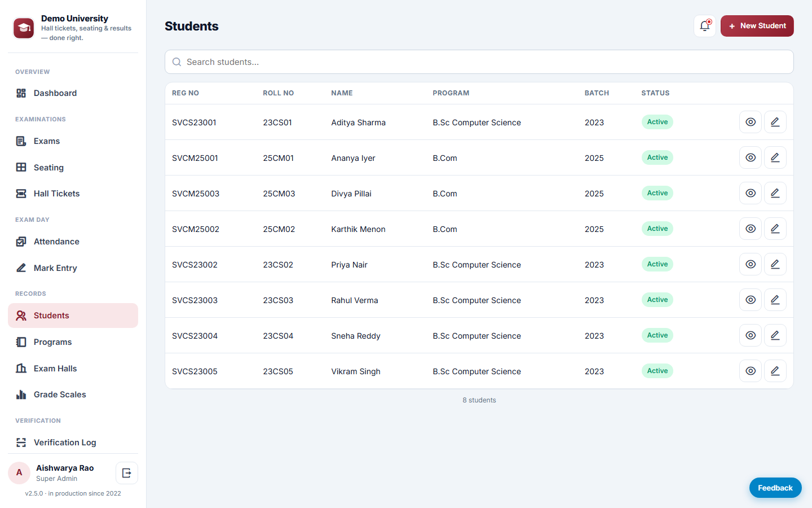Click registration number SVCS23005

click(195, 371)
